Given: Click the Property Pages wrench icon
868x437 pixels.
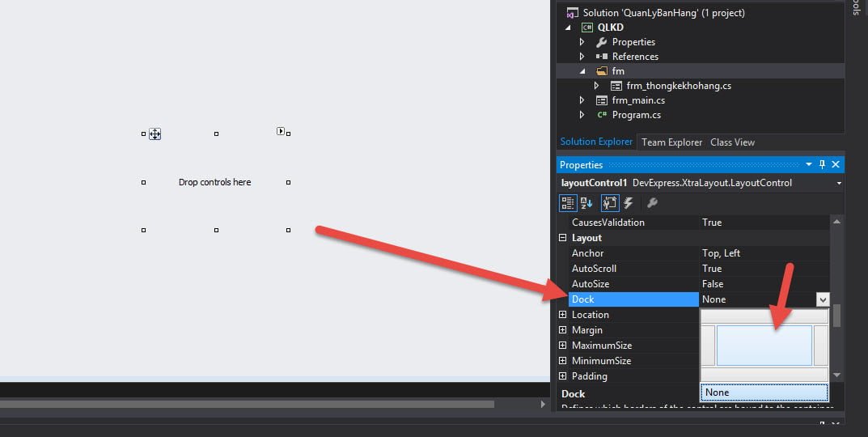Looking at the screenshot, I should 652,203.
